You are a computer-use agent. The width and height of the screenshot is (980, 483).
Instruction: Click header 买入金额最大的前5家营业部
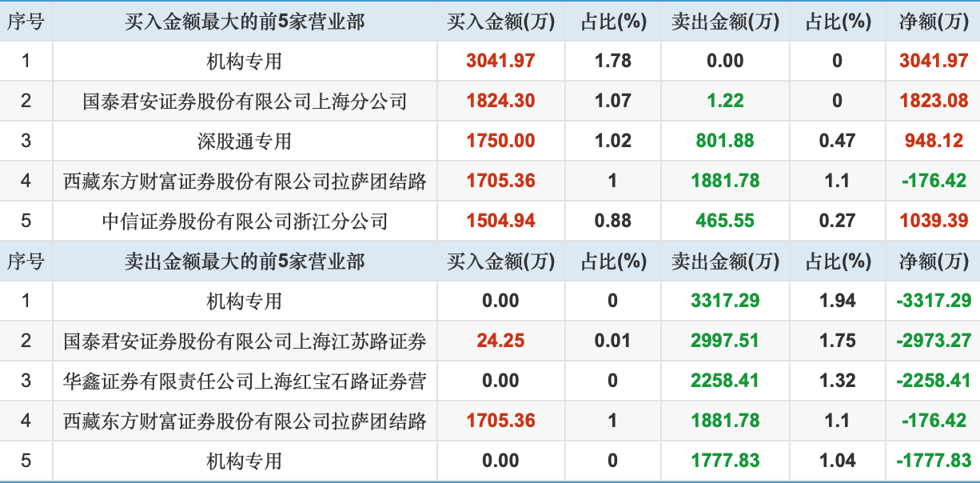pyautogui.click(x=245, y=22)
